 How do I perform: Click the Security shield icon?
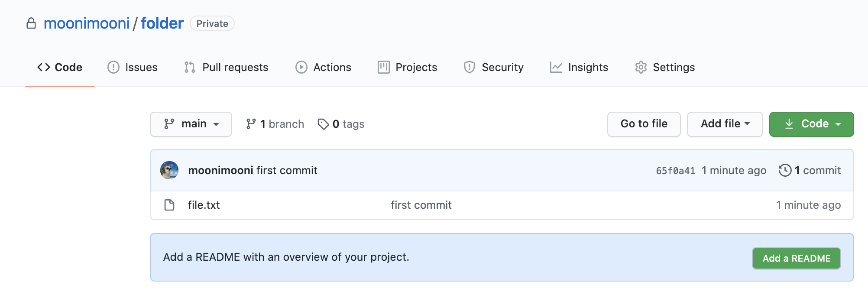tap(470, 67)
